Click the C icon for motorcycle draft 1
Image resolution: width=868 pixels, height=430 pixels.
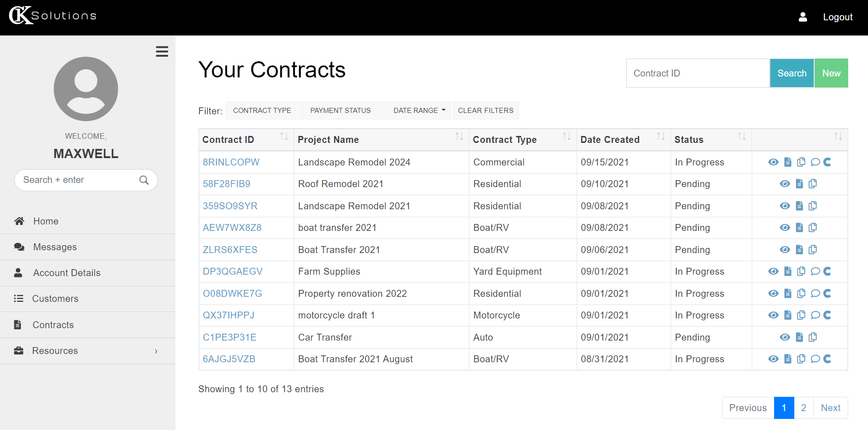point(827,315)
